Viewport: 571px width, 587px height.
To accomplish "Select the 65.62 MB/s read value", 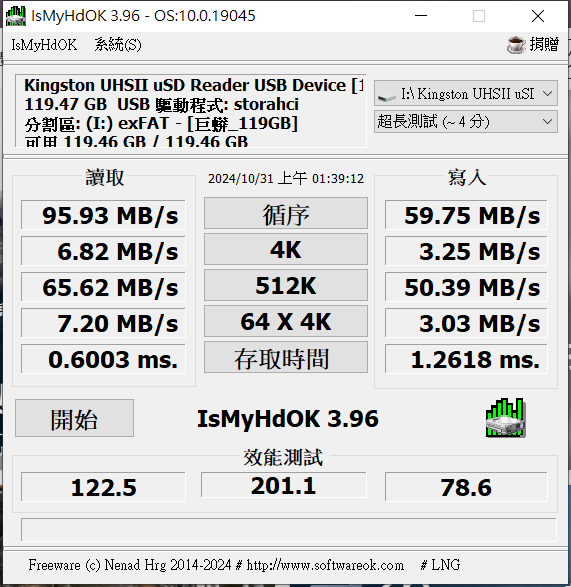I will (103, 287).
